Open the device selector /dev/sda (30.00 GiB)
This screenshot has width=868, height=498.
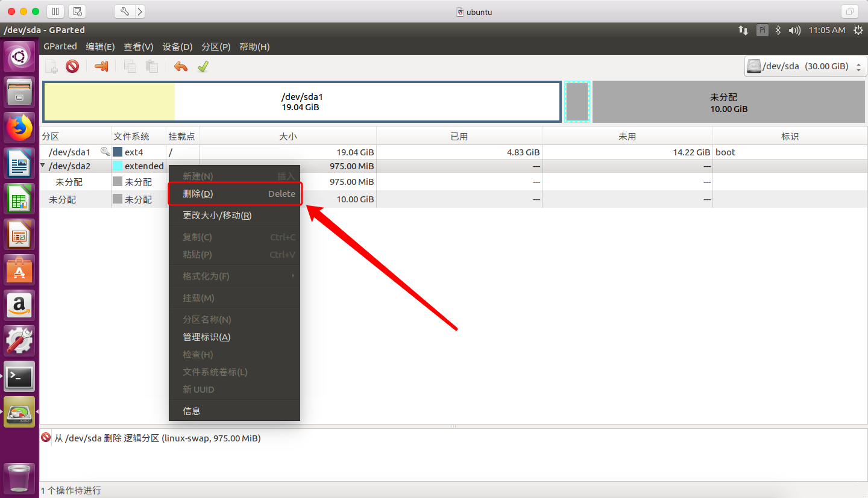(805, 66)
